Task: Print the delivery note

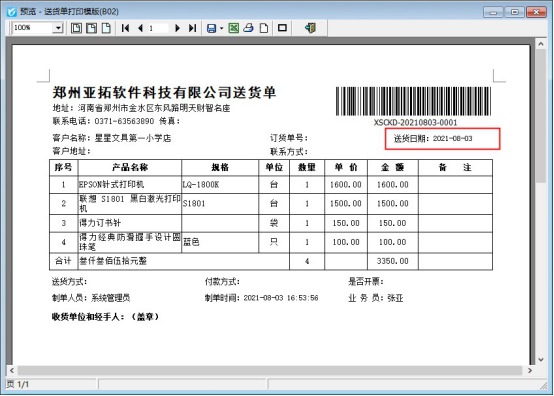Action: click(249, 28)
